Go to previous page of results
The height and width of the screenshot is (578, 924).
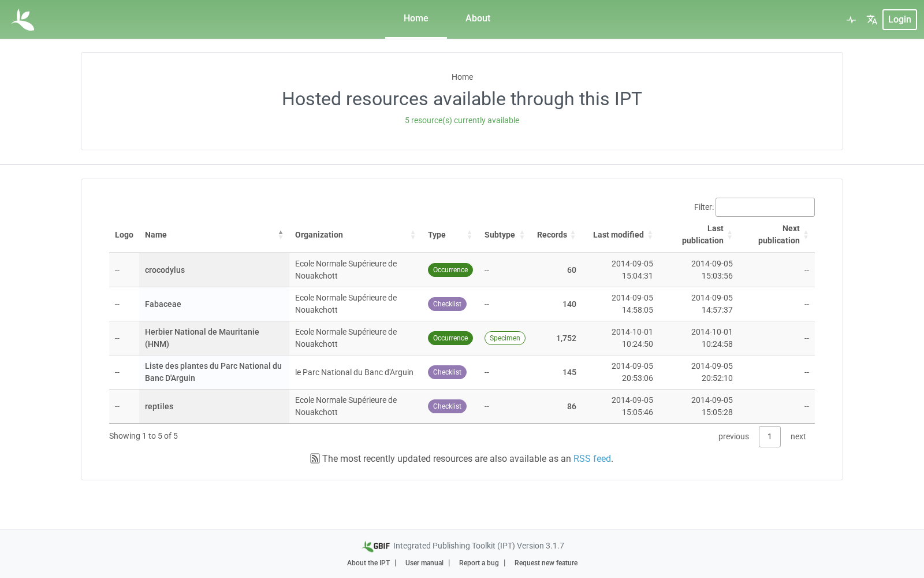point(733,436)
